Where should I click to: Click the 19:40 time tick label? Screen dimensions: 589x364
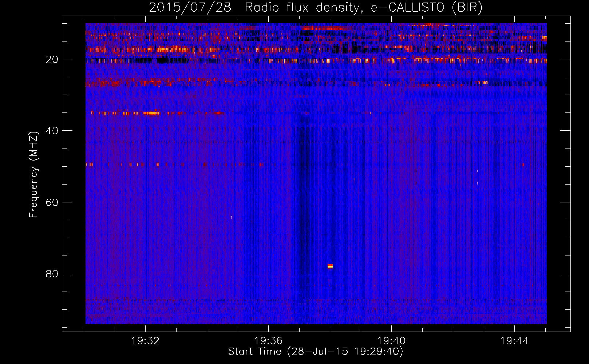(x=391, y=341)
